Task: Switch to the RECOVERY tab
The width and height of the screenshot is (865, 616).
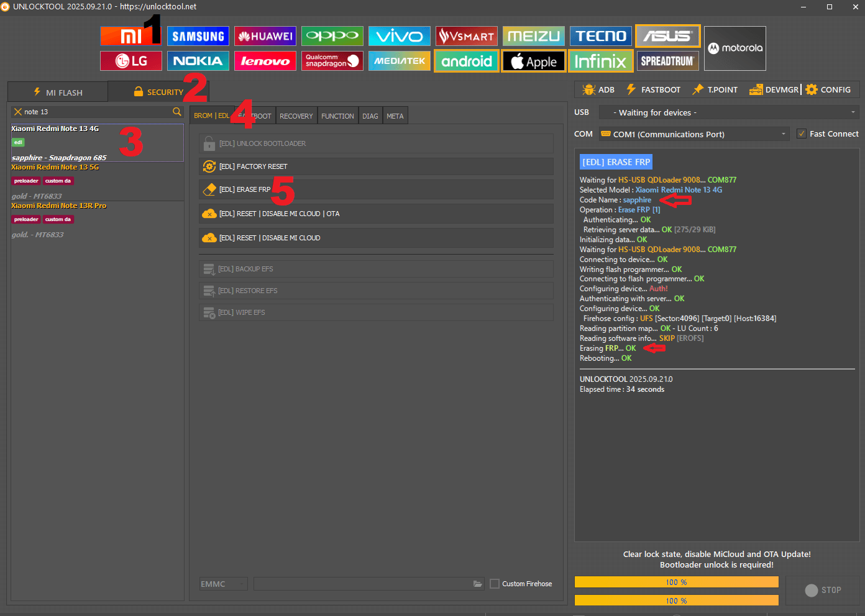Action: click(x=296, y=116)
